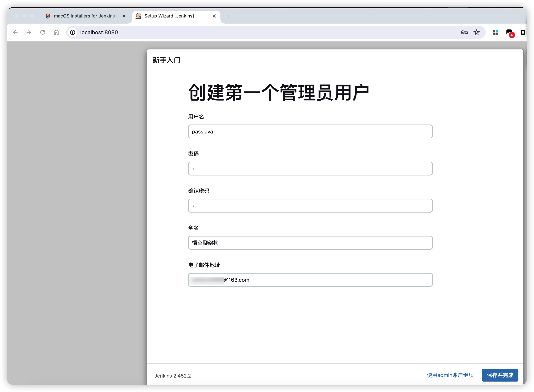Bookmark page with the star icon
The width and height of the screenshot is (534, 392).
pos(477,32)
